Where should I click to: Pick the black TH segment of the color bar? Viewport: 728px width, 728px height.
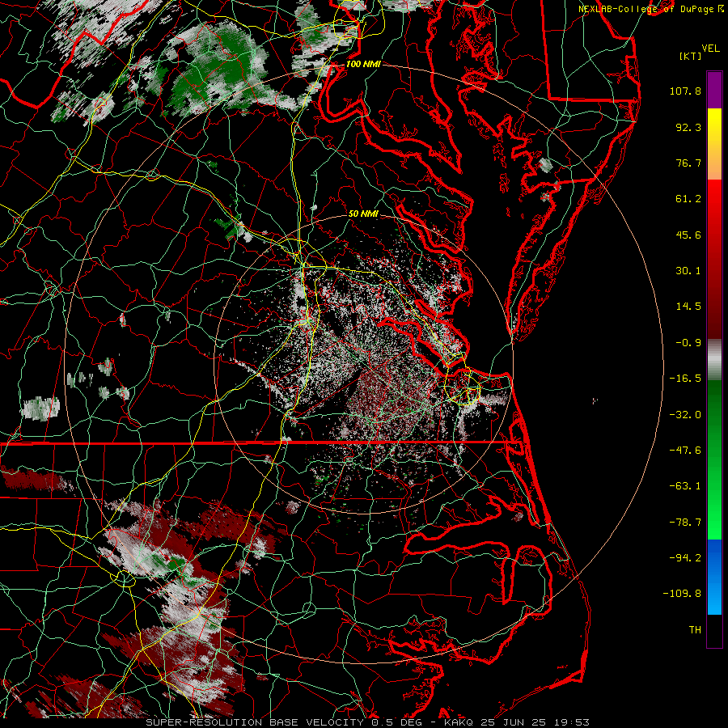pyautogui.click(x=714, y=630)
